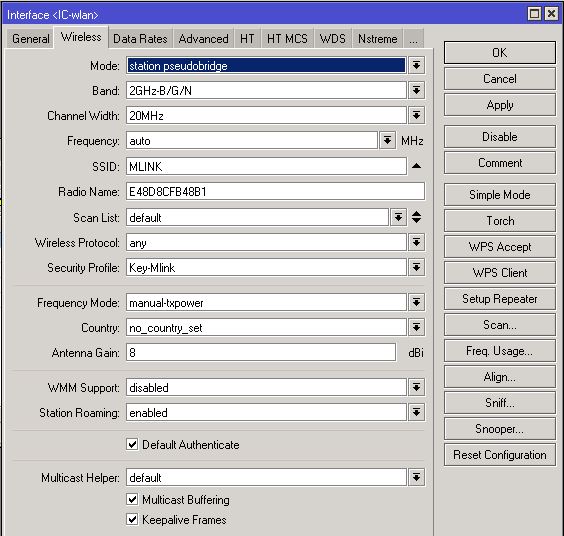The width and height of the screenshot is (564, 536).
Task: Uncheck the Multicast Buffering checkbox
Action: [132, 499]
